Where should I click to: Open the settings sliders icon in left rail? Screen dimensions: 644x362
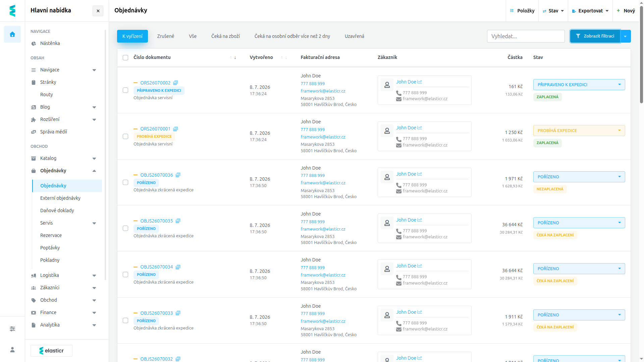click(x=12, y=329)
